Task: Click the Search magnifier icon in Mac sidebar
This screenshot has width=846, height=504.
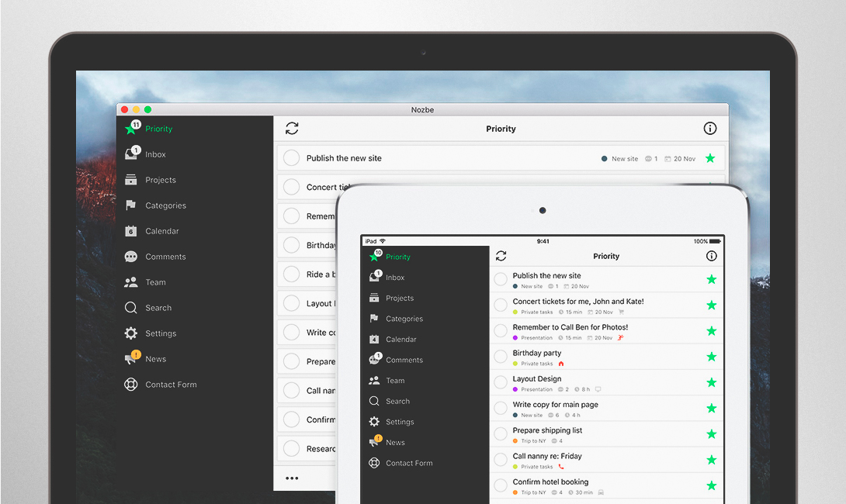Action: point(130,308)
